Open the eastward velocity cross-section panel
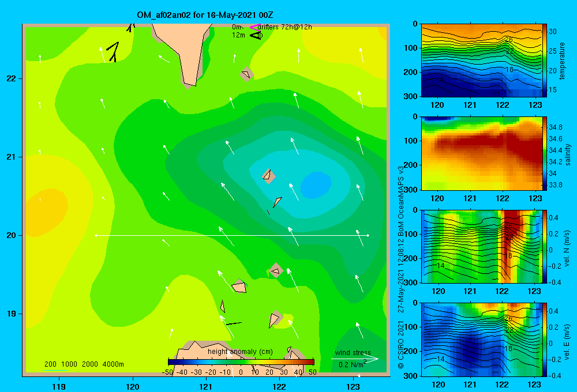This screenshot has width=577, height=392. pyautogui.click(x=482, y=340)
